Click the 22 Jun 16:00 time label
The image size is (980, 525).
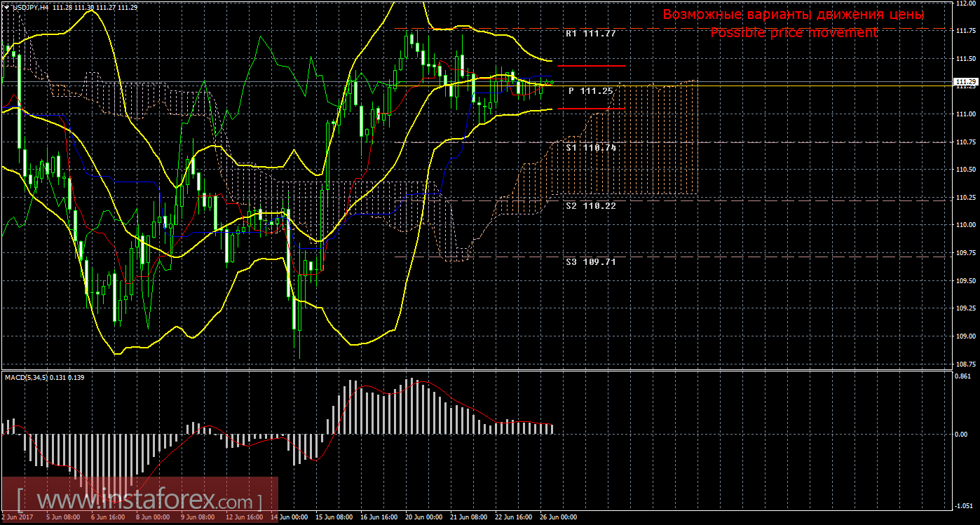tap(513, 517)
